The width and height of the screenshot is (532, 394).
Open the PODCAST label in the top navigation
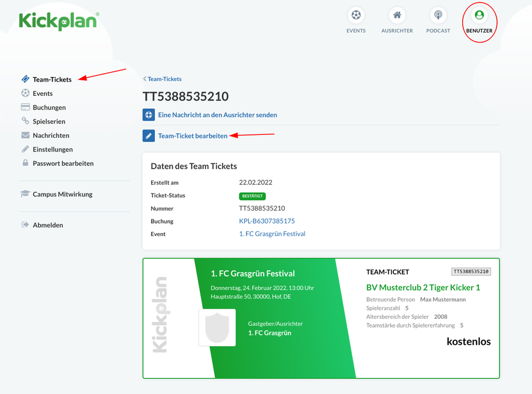click(x=438, y=31)
